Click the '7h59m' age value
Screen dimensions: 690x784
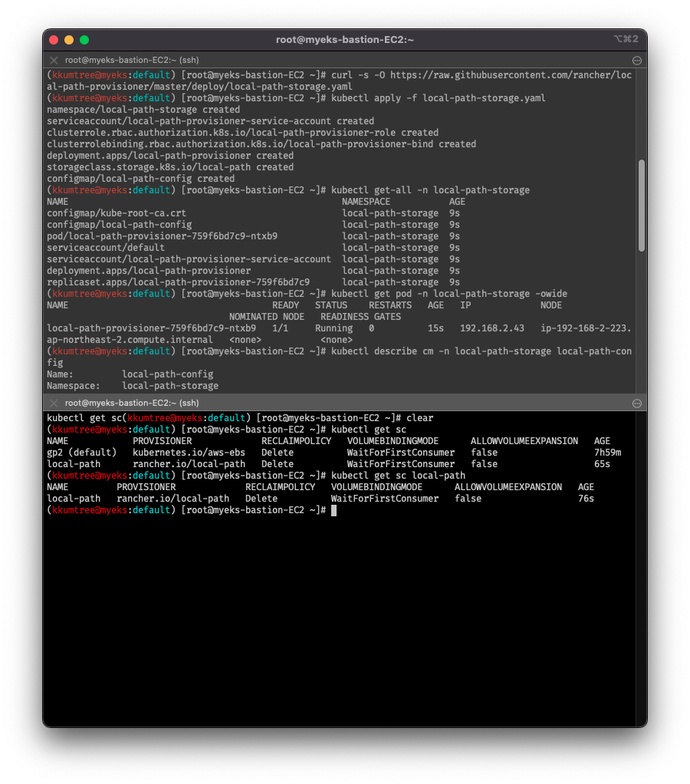607,453
